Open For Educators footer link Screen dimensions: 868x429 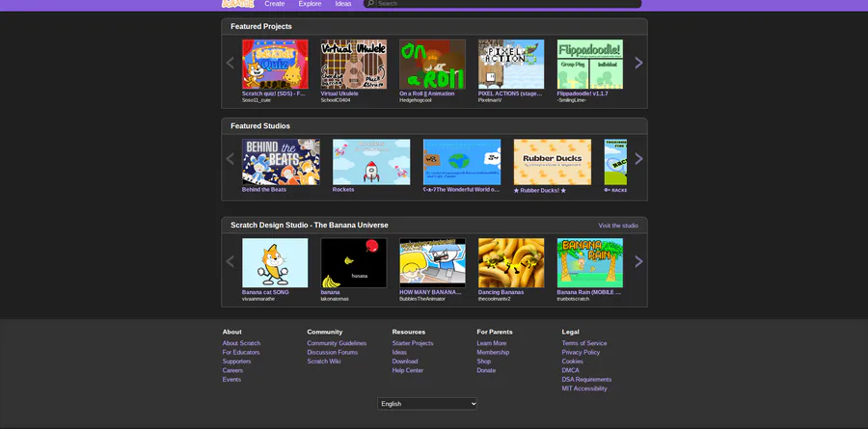pyautogui.click(x=241, y=352)
